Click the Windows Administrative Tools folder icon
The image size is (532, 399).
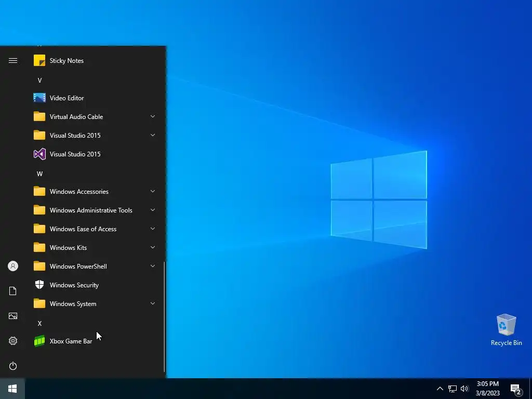click(x=39, y=210)
